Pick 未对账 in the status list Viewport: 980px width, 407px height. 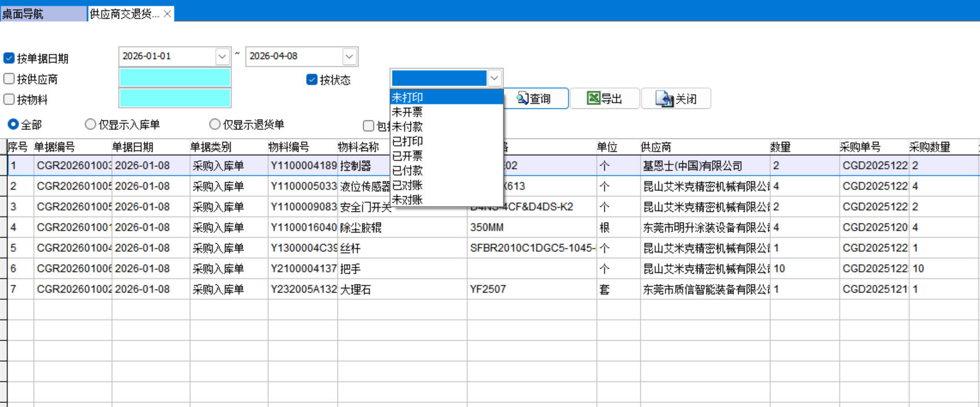407,200
